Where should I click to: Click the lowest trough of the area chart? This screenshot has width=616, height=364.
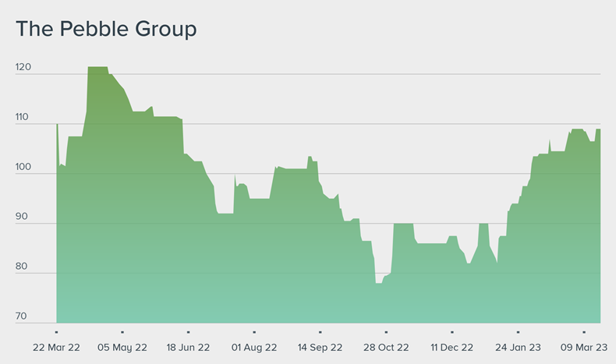tap(379, 283)
